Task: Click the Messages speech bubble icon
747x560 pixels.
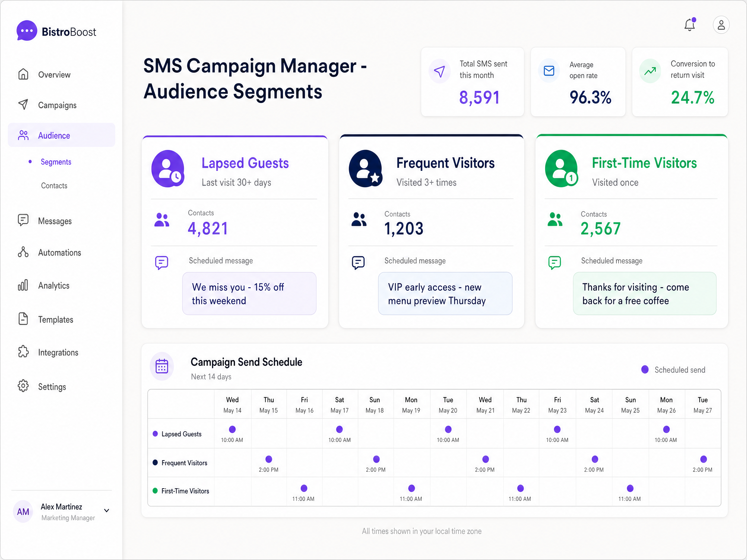Action: (23, 220)
